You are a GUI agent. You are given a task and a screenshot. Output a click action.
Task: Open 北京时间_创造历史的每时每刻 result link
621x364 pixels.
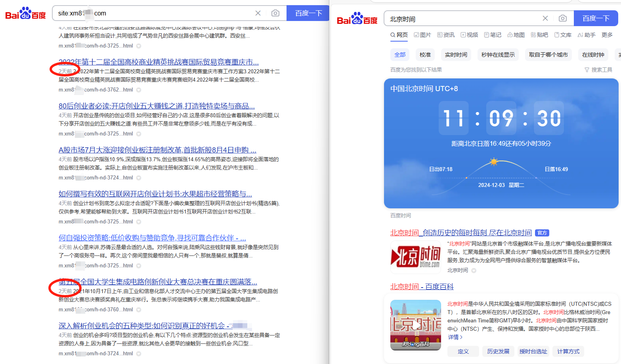pyautogui.click(x=461, y=233)
